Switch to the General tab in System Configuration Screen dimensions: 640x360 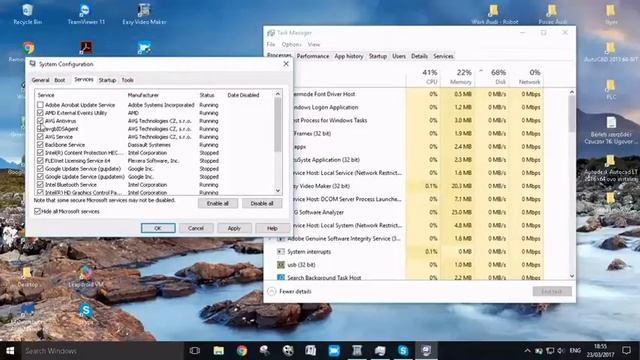[40, 80]
